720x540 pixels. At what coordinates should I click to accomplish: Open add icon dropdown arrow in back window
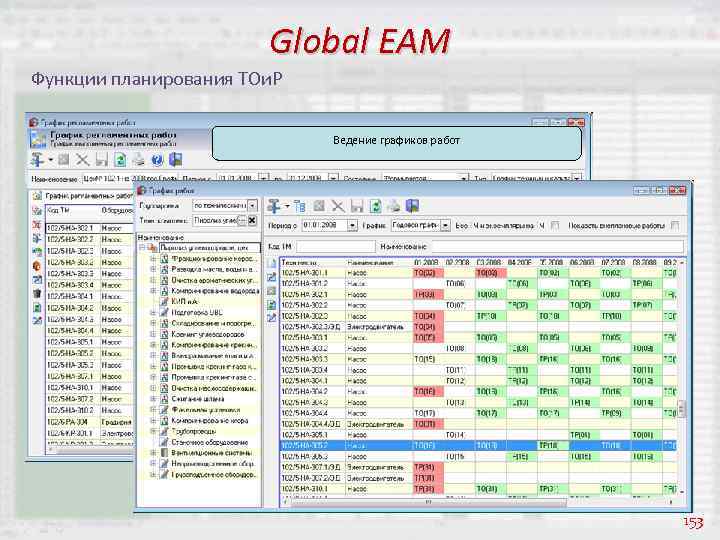point(51,160)
